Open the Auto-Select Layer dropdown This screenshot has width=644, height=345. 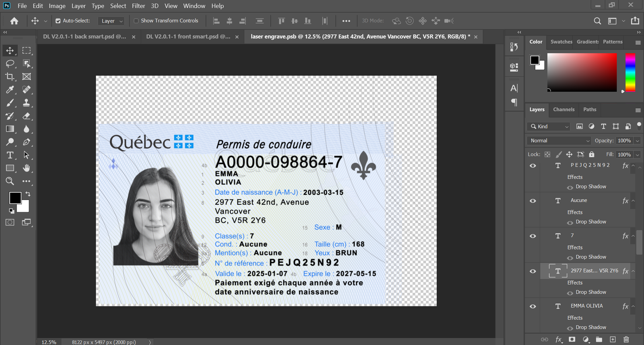[112, 21]
